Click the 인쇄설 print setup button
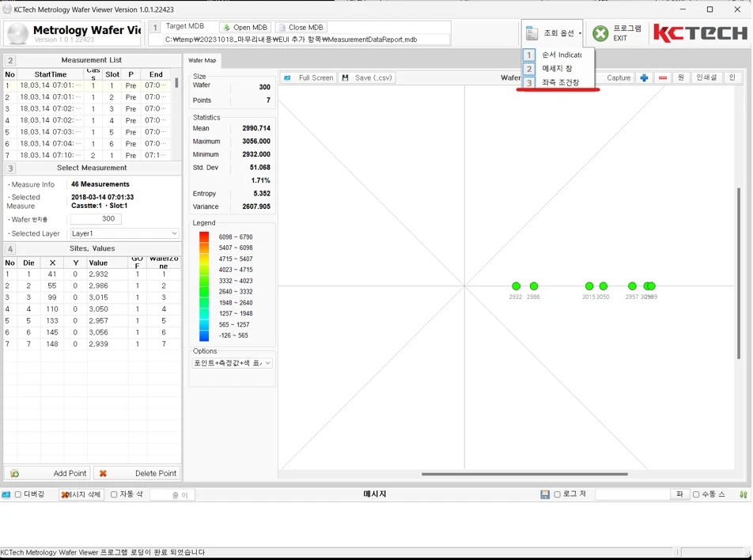This screenshot has width=753, height=560. coord(706,78)
